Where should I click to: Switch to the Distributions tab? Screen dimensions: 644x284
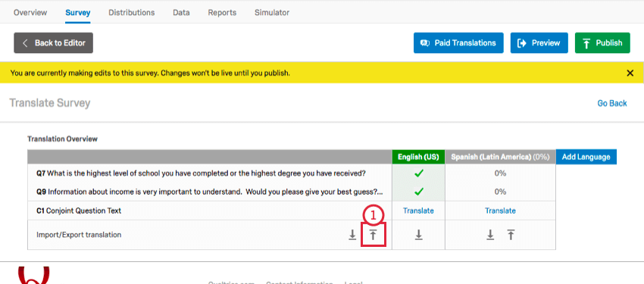tap(131, 13)
